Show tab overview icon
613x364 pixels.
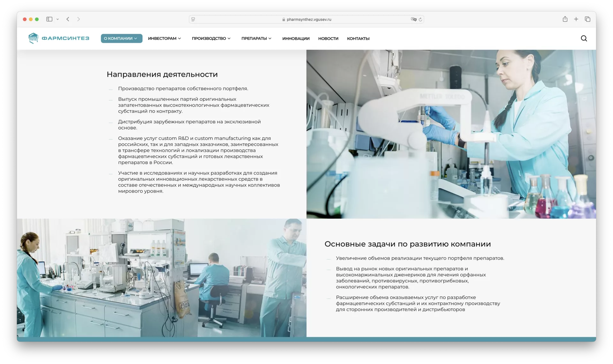pos(587,19)
